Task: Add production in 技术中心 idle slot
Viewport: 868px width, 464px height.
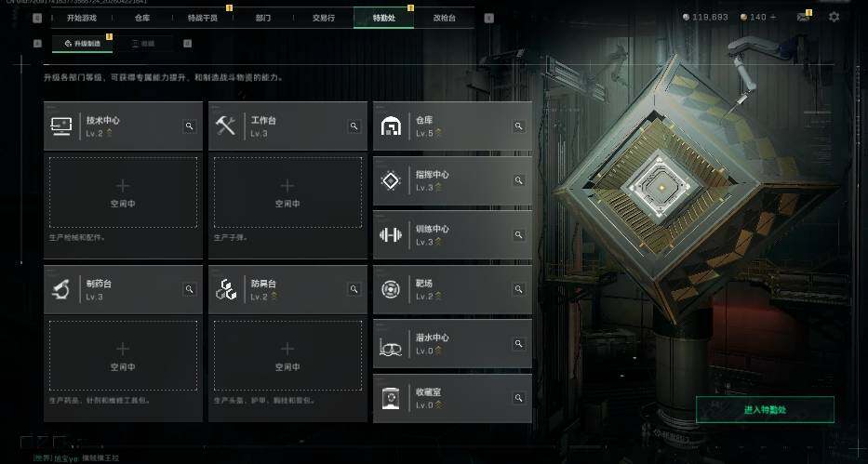Action: coord(123,192)
